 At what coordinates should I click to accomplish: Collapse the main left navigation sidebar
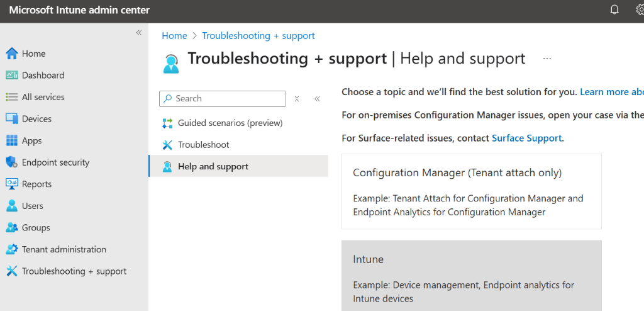[x=139, y=33]
